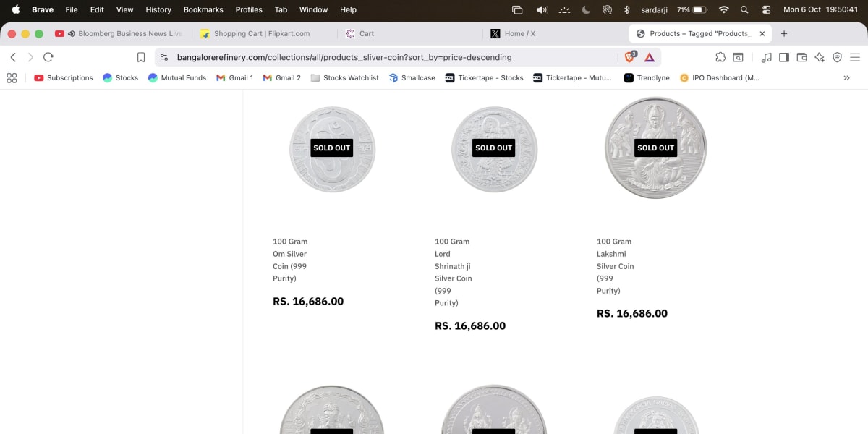Bookmark this page using bookmark icon
The width and height of the screenshot is (868, 434).
(x=141, y=57)
